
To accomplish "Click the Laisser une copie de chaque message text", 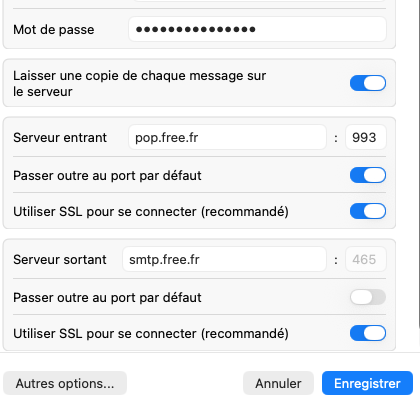I will 139,83.
